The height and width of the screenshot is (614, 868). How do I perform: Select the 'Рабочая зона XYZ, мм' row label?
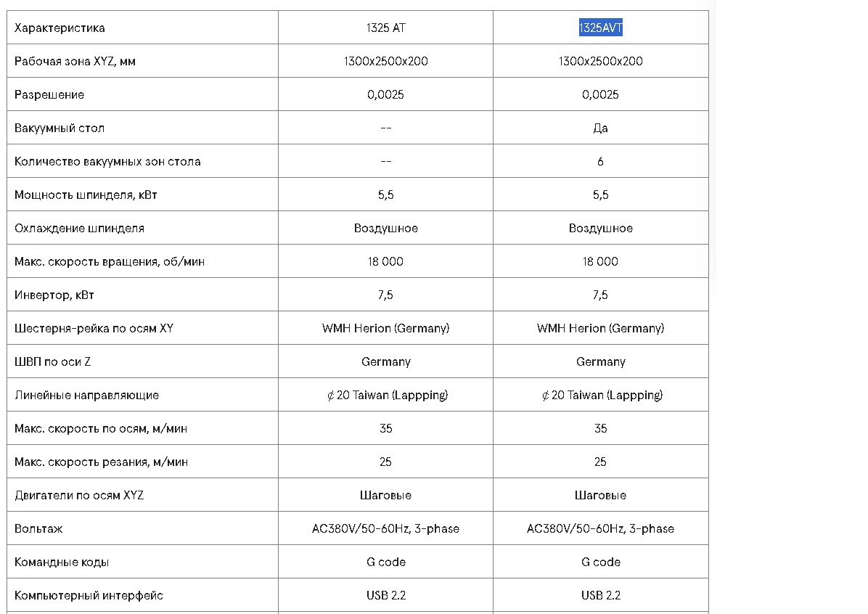[x=75, y=62]
